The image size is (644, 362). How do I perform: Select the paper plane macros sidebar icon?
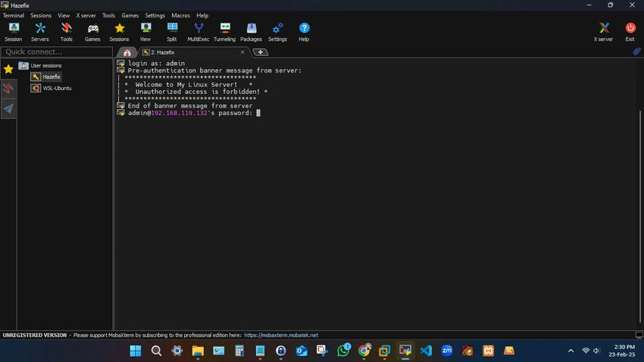coord(8,108)
